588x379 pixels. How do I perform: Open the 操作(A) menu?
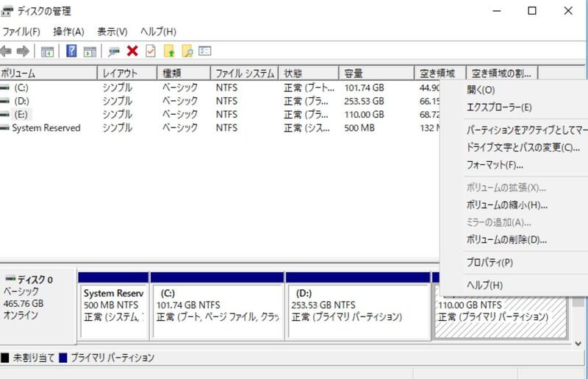(68, 32)
